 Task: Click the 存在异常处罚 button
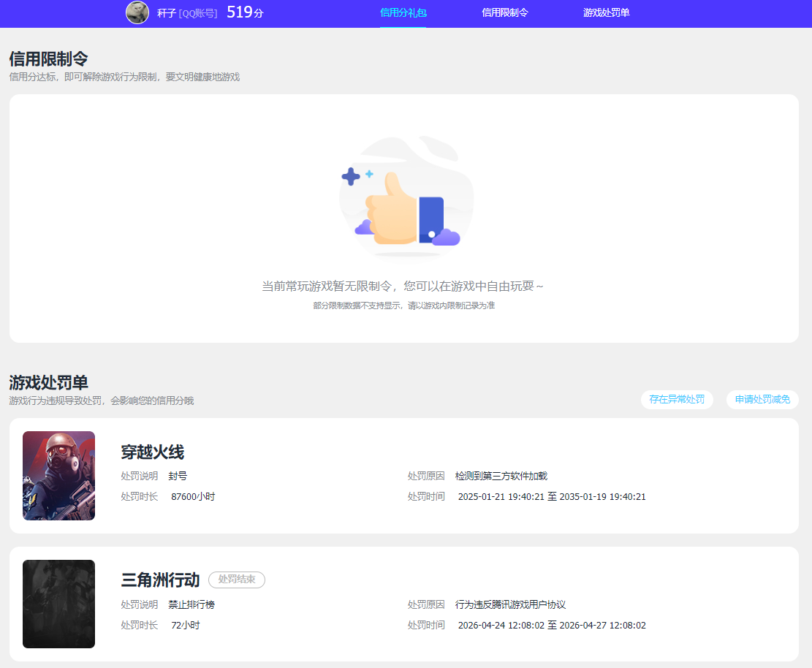[677, 399]
